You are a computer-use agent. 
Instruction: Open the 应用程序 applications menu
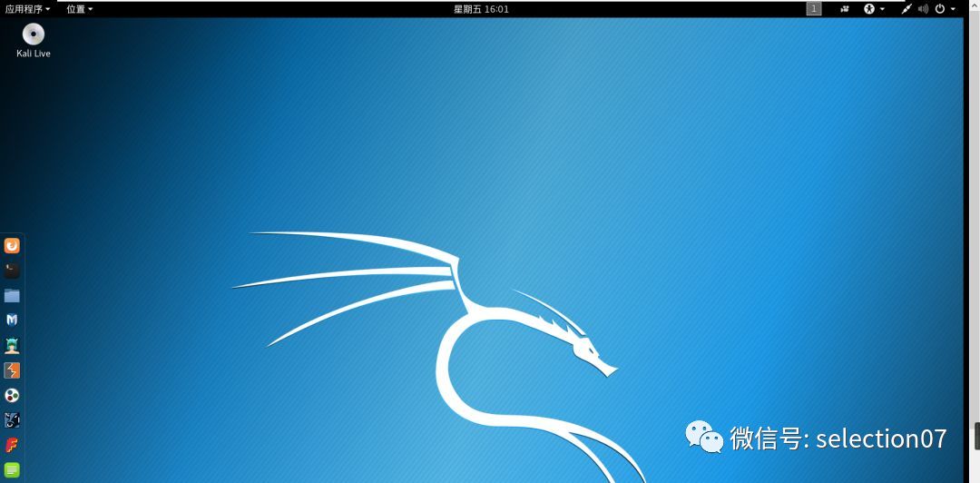click(x=27, y=9)
